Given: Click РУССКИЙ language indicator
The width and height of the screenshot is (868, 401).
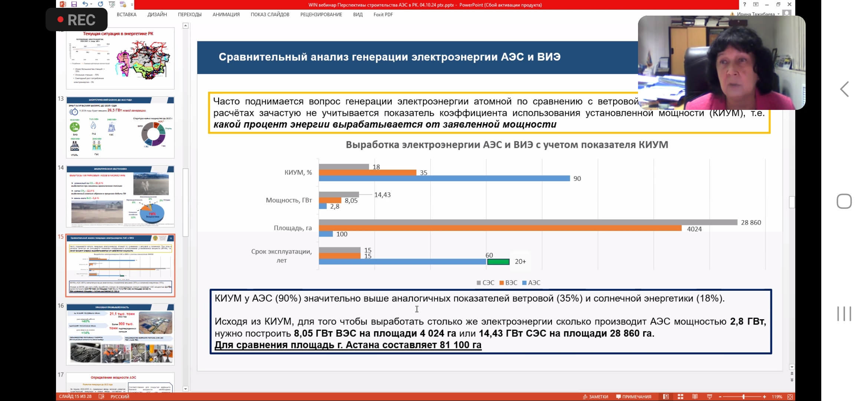Looking at the screenshot, I should coord(120,397).
